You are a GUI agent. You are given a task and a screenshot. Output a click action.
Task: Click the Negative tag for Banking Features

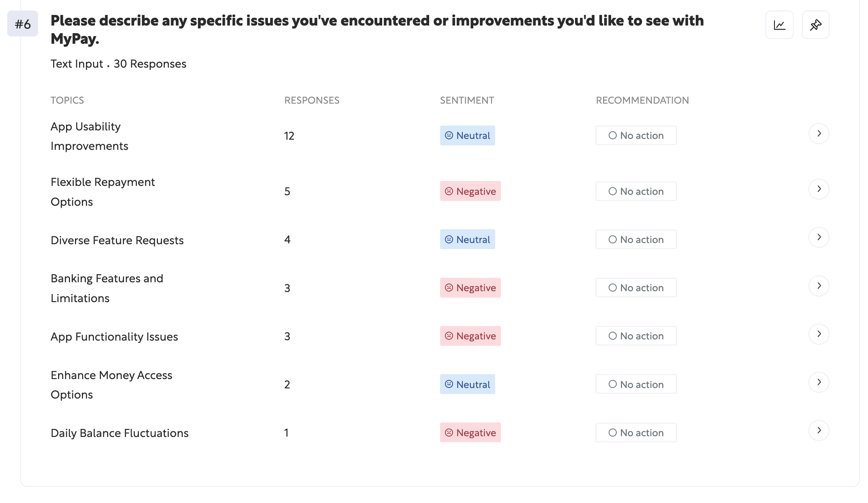pos(470,288)
